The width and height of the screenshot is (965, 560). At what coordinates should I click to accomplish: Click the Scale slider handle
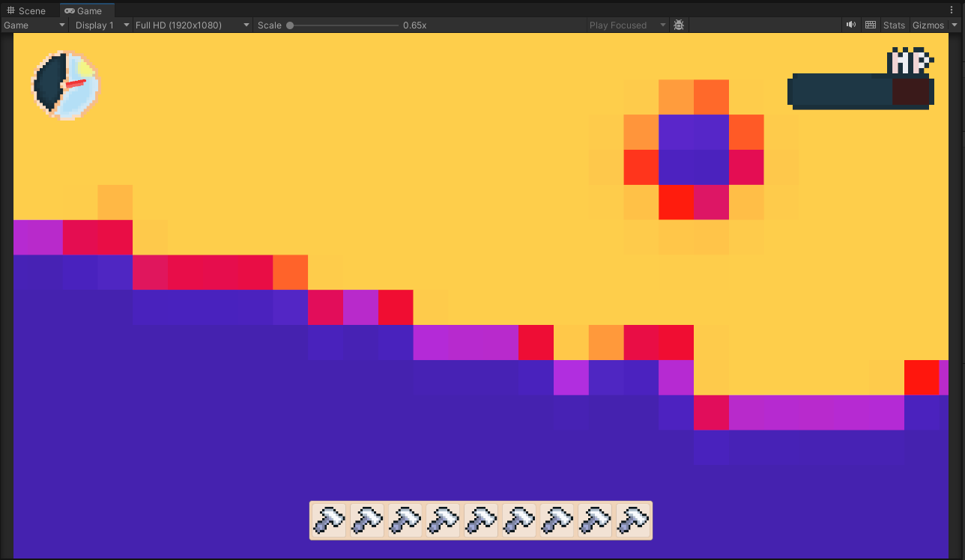(x=290, y=25)
